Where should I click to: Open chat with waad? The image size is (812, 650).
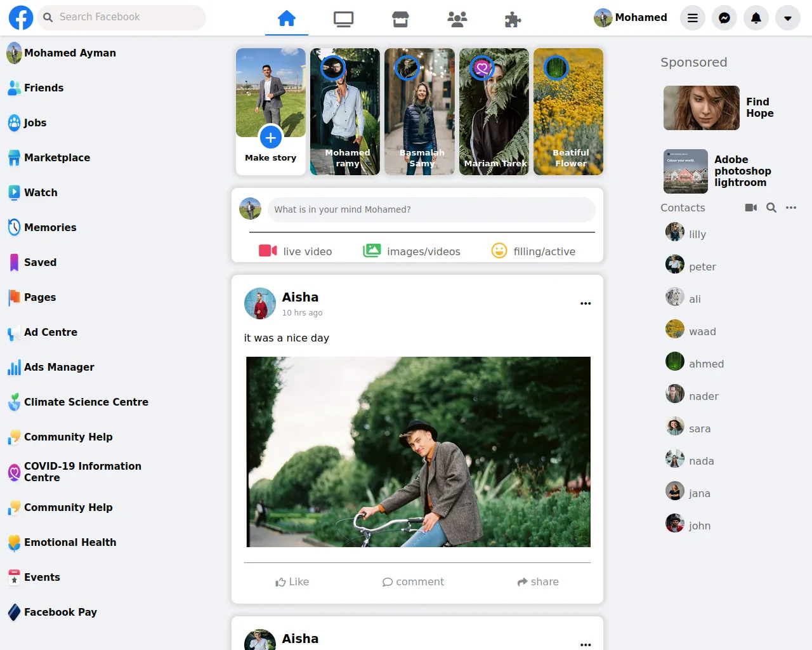coord(691,331)
